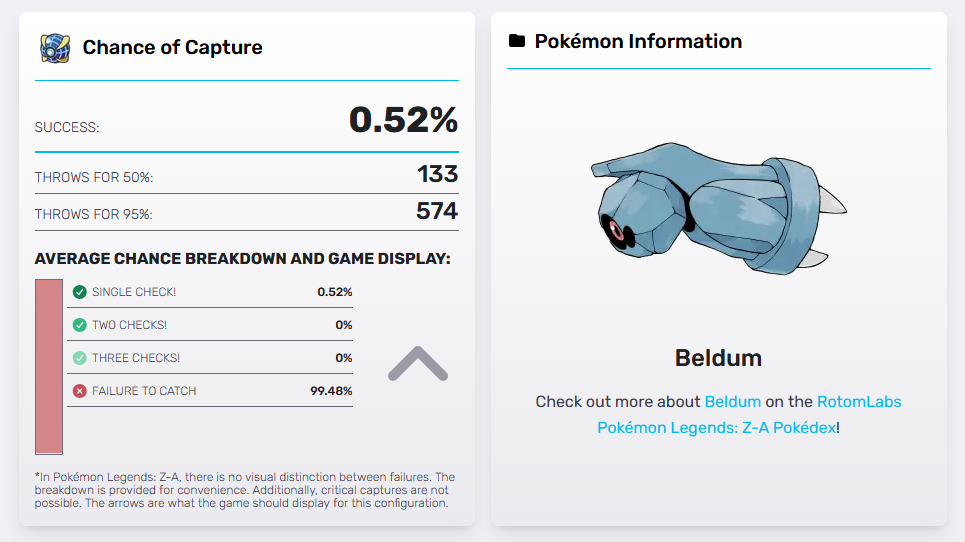Click the Throws for 95% value 574
Image resolution: width=965 pixels, height=542 pixels.
click(x=436, y=211)
